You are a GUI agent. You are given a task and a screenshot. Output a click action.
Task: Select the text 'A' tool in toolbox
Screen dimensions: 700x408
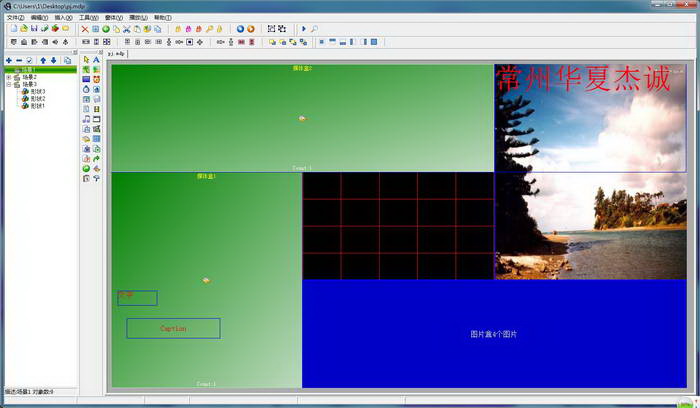[97, 60]
